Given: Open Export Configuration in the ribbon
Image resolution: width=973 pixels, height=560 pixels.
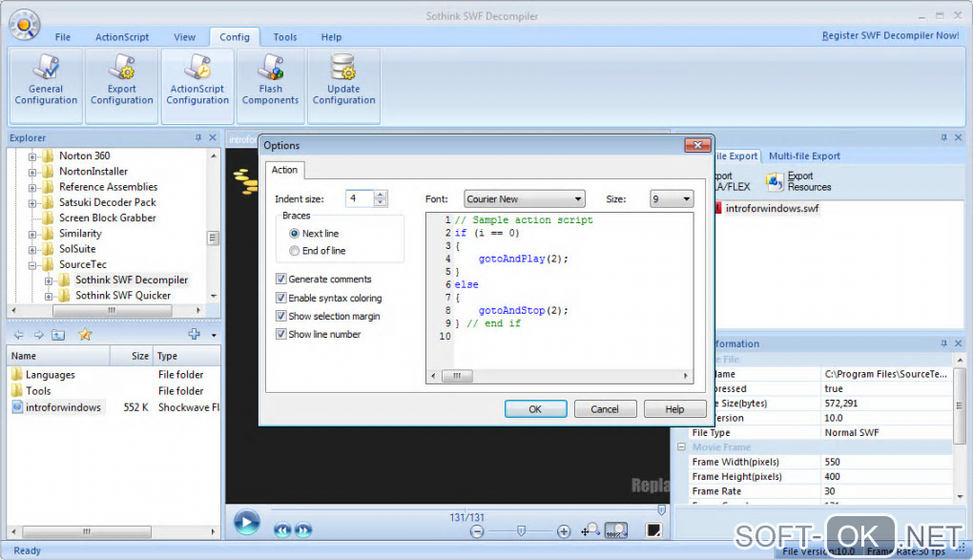Looking at the screenshot, I should [x=122, y=86].
